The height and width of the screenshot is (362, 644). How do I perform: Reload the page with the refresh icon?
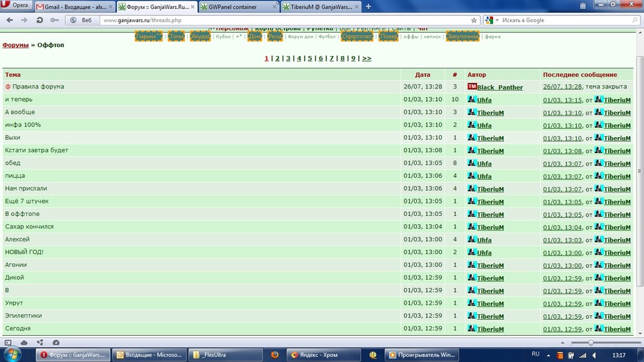pos(39,20)
